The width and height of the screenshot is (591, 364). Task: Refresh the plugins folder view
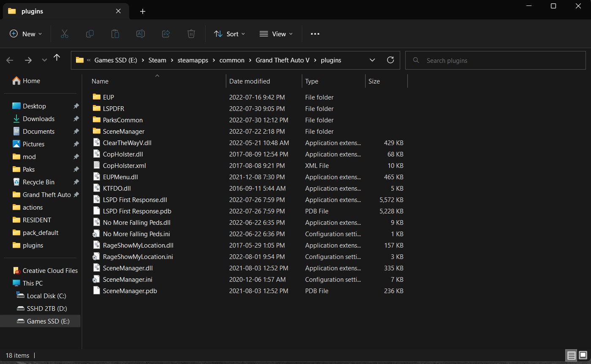390,60
